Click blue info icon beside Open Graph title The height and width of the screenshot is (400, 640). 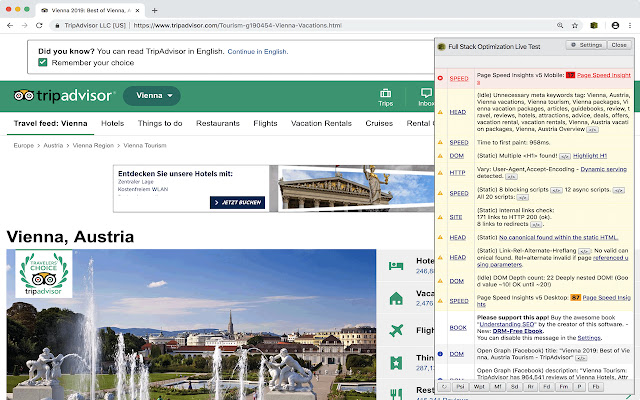click(x=440, y=353)
